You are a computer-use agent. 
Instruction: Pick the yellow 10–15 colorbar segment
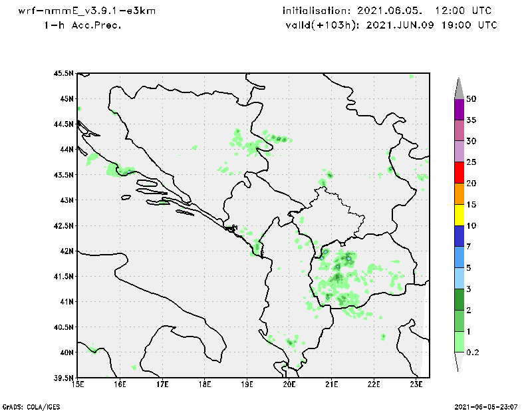click(459, 215)
